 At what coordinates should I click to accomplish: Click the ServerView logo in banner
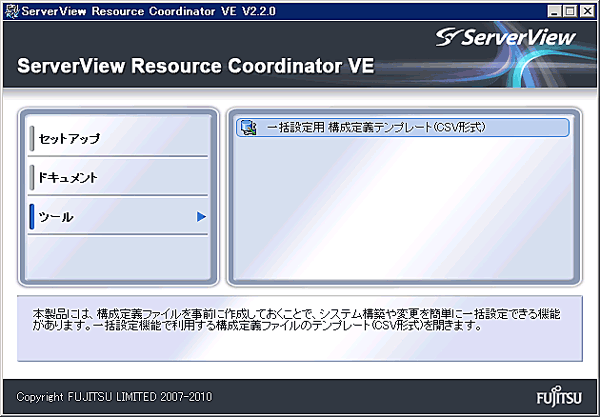click(505, 37)
